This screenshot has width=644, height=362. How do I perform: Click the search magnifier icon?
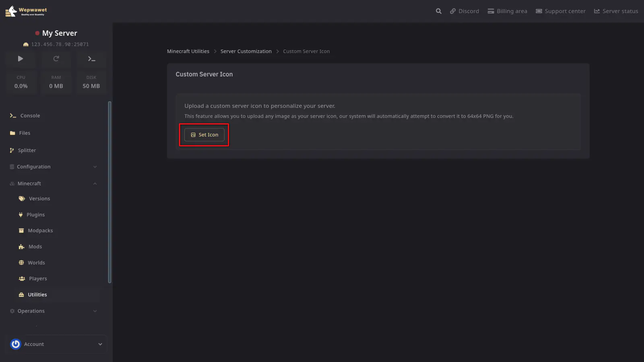click(438, 11)
